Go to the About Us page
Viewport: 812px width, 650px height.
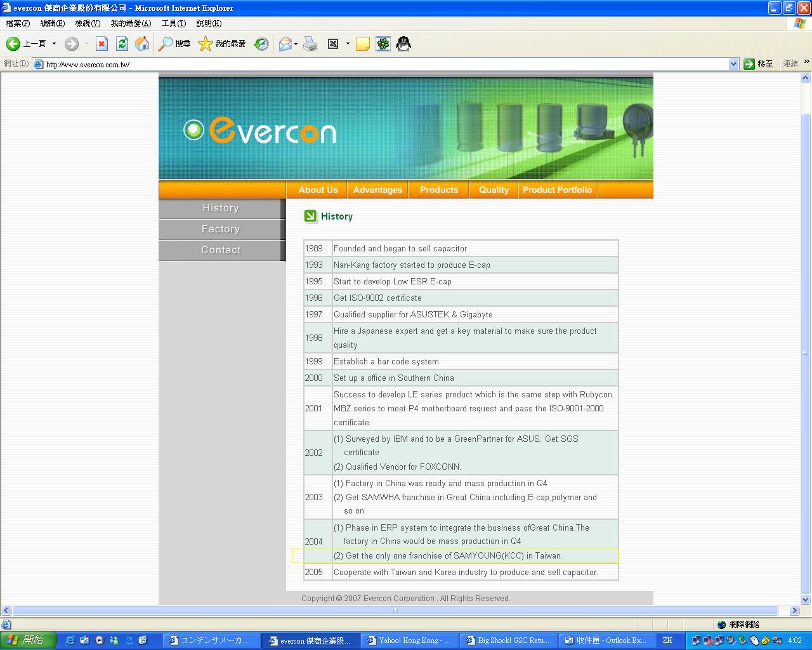(x=318, y=190)
